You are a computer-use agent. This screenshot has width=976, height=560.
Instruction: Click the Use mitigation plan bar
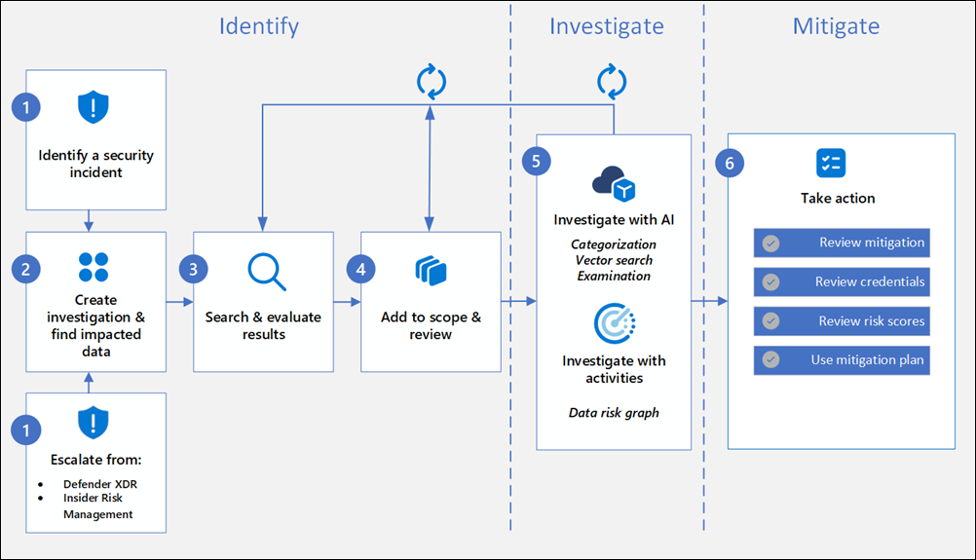842,360
